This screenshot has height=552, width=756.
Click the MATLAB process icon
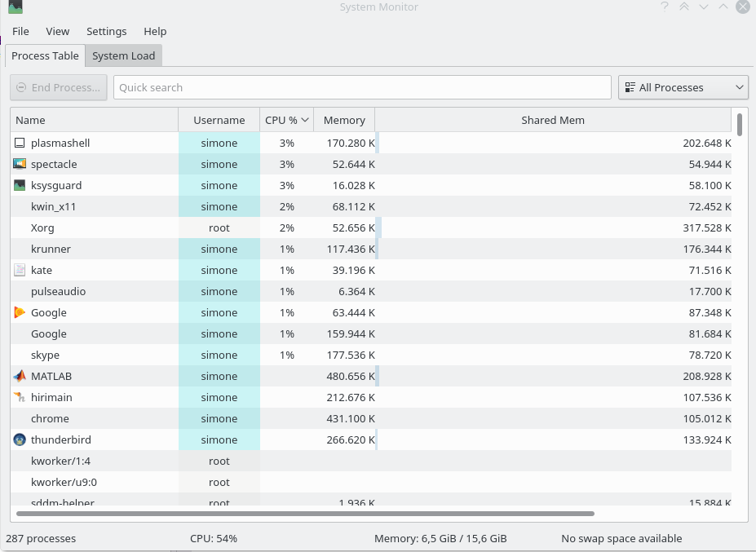point(20,376)
